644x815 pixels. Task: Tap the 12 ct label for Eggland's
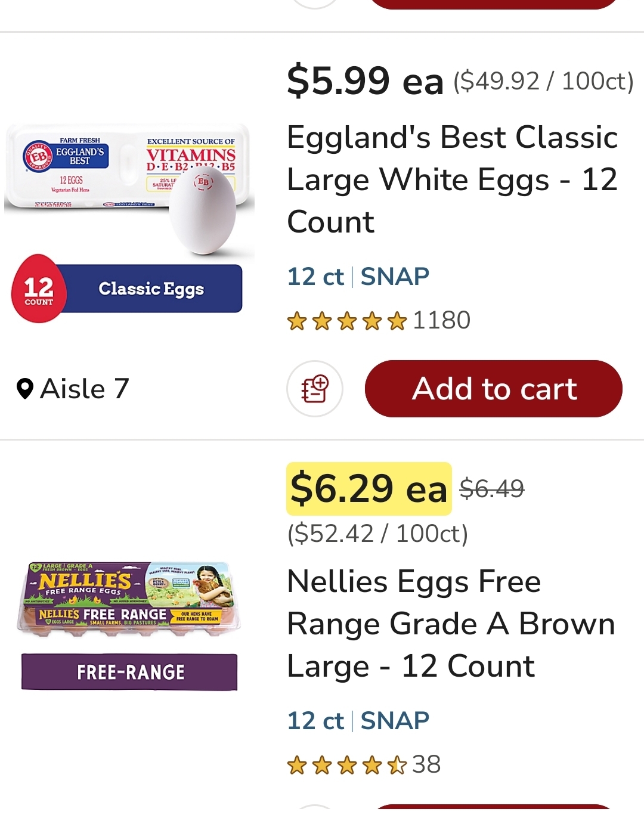coord(315,277)
